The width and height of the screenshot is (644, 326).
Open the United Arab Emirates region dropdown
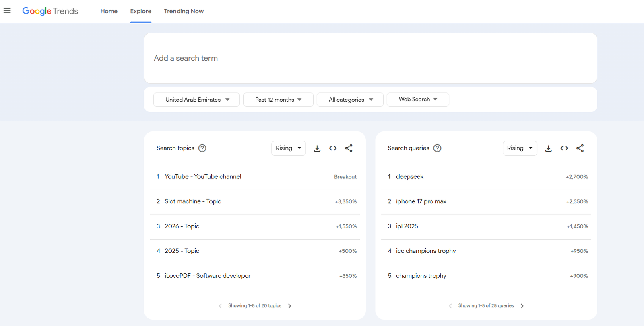click(196, 100)
